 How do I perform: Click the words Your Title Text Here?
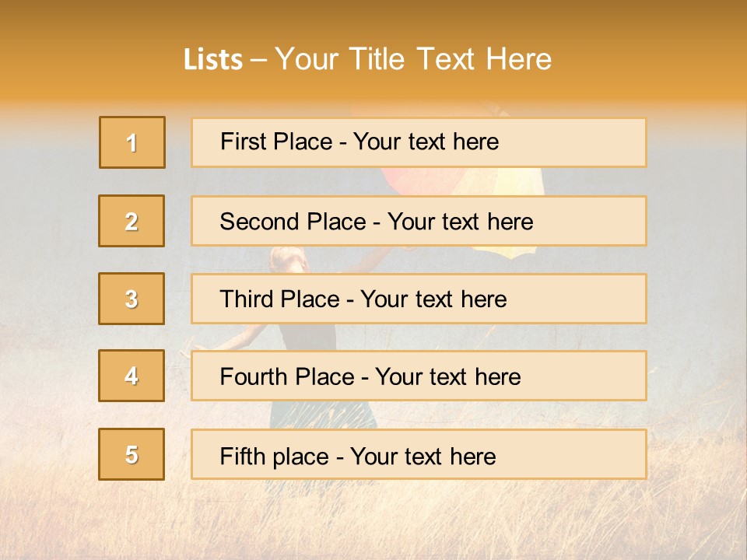pos(413,59)
